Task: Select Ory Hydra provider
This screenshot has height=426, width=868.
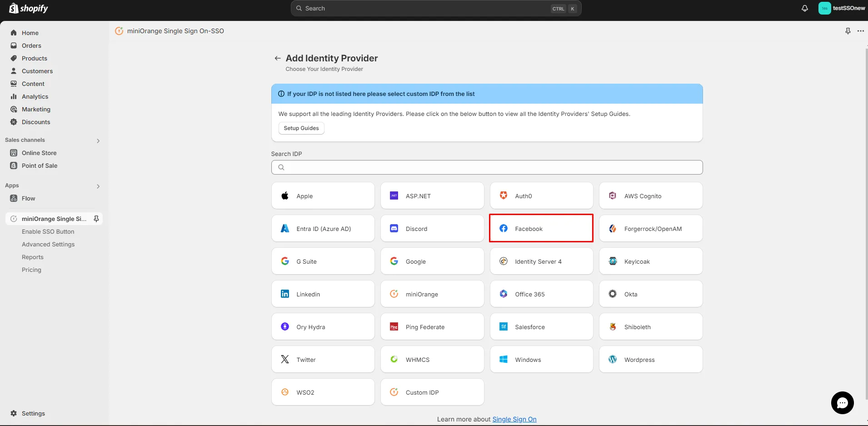Action: (323, 327)
